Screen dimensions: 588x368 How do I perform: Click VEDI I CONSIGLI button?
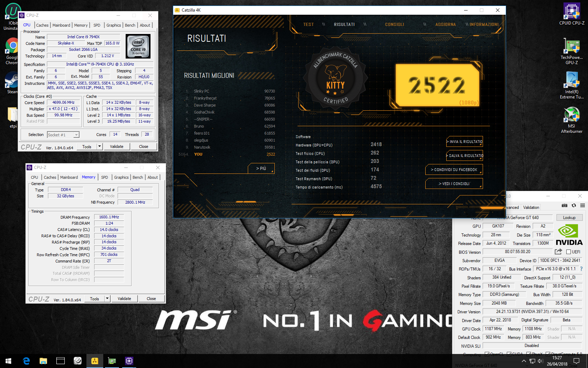[x=454, y=184]
